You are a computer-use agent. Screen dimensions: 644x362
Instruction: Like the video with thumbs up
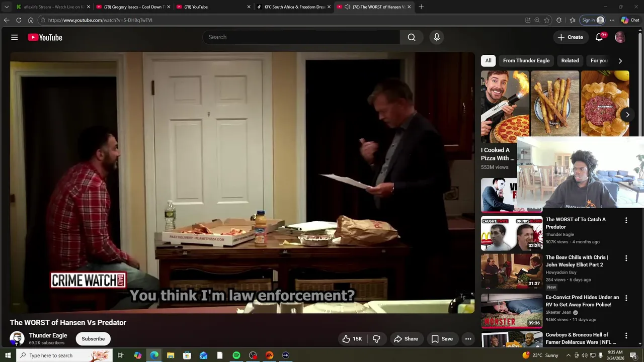(x=352, y=339)
